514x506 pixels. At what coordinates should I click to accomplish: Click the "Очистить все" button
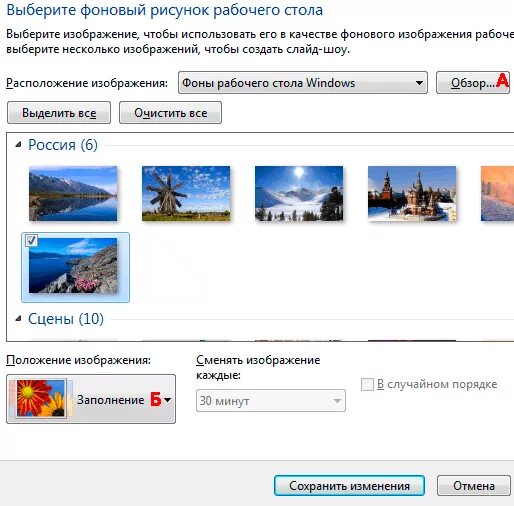pyautogui.click(x=170, y=113)
